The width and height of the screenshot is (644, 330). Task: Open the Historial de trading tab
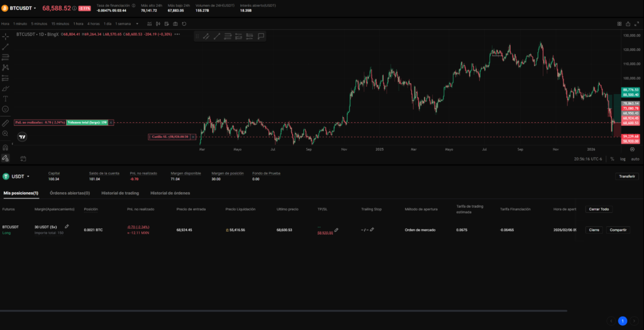pyautogui.click(x=120, y=193)
